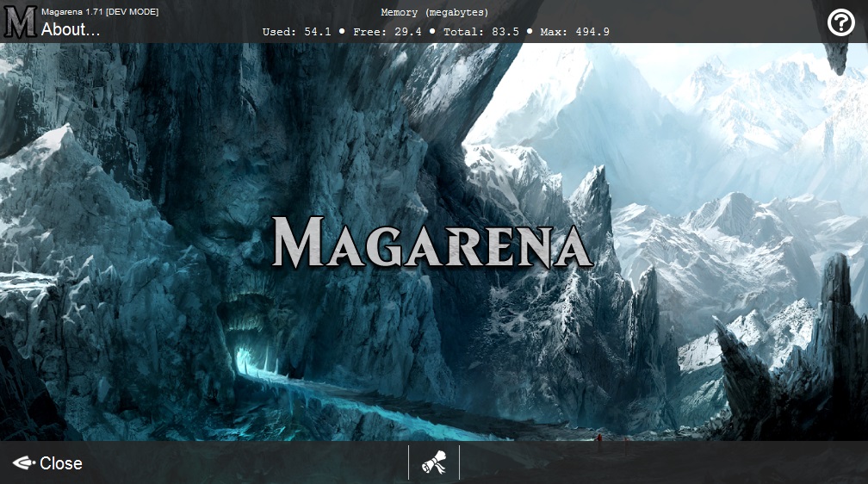This screenshot has height=484, width=868.
Task: Click the bullet between Used and Free
Action: (x=342, y=31)
